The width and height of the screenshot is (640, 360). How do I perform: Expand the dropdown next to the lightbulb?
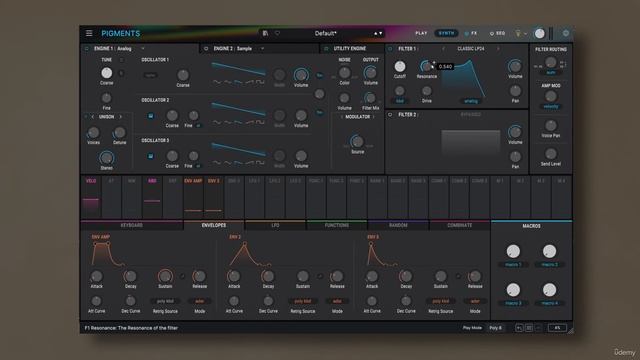point(525,33)
